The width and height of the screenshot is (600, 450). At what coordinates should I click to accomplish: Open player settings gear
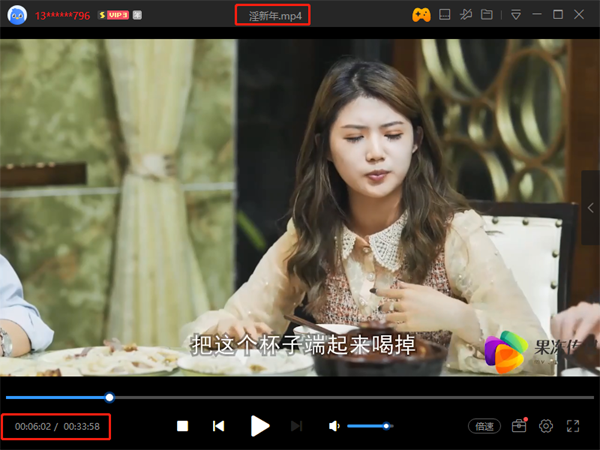[546, 426]
